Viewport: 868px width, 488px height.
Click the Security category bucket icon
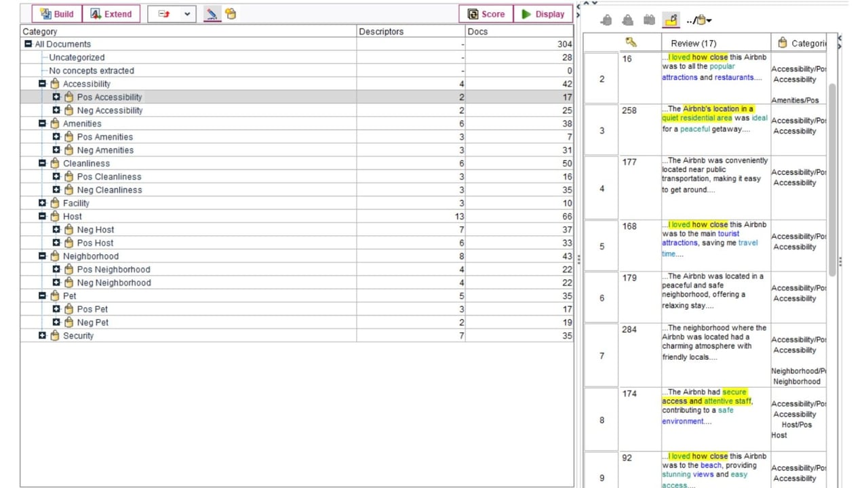[x=54, y=335]
